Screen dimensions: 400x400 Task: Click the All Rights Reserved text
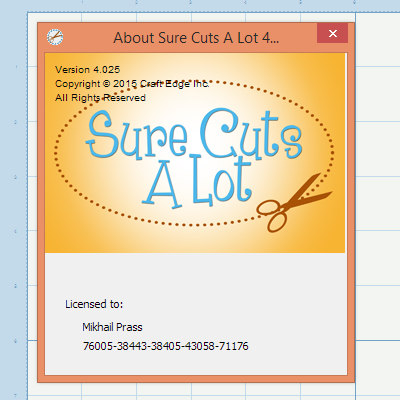click(100, 98)
